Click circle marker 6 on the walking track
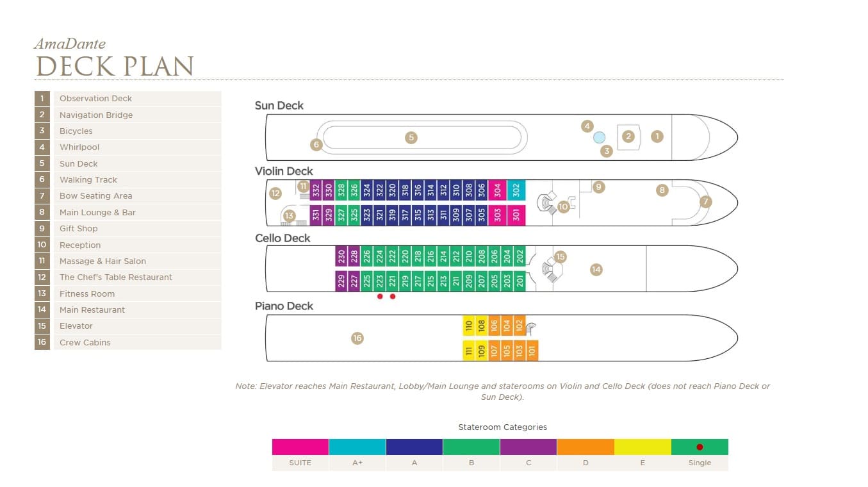This screenshot has height=487, width=868. point(316,145)
